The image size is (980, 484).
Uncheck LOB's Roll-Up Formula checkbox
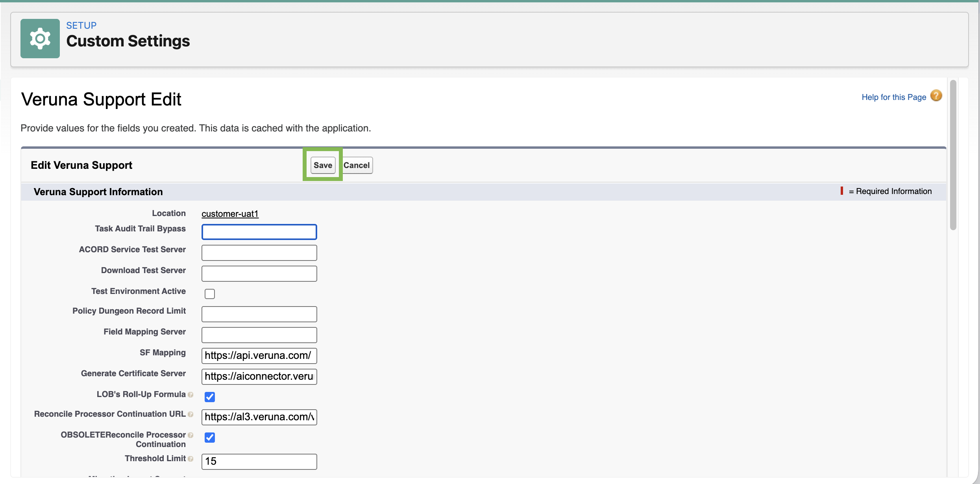click(x=210, y=397)
